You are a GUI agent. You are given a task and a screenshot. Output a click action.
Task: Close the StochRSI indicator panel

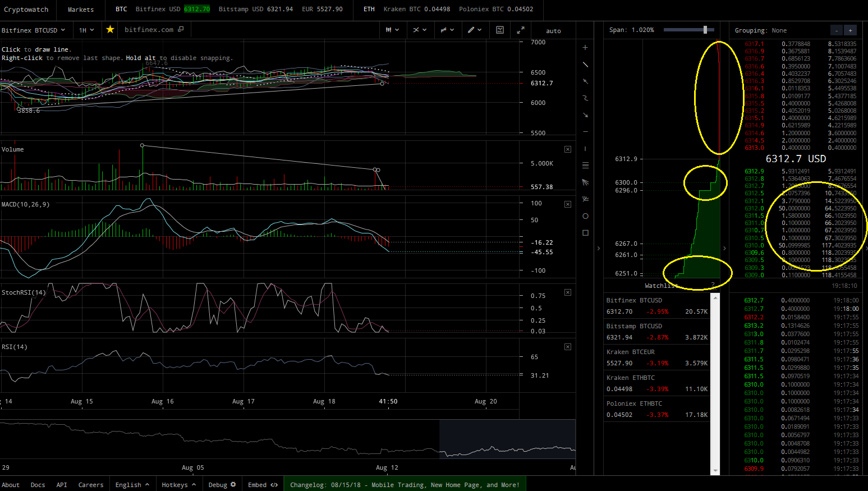point(568,292)
